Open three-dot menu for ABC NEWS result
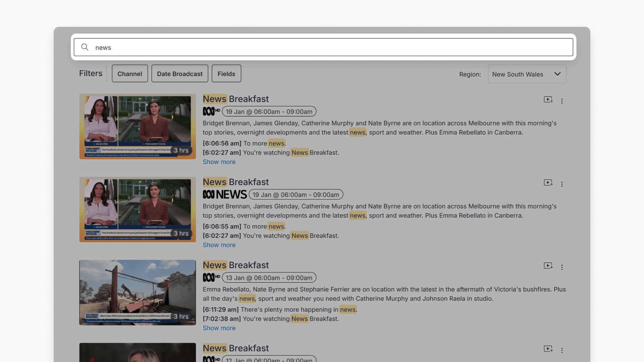 click(562, 184)
